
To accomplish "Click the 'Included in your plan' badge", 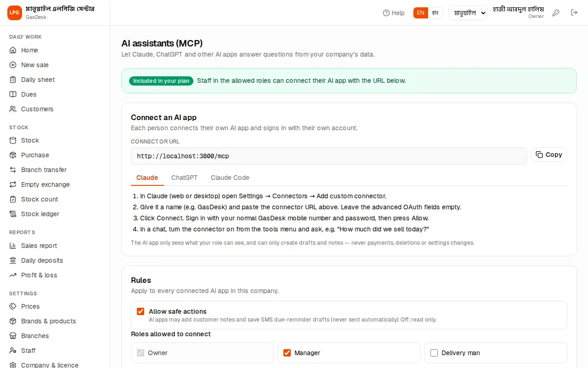I will pyautogui.click(x=161, y=80).
